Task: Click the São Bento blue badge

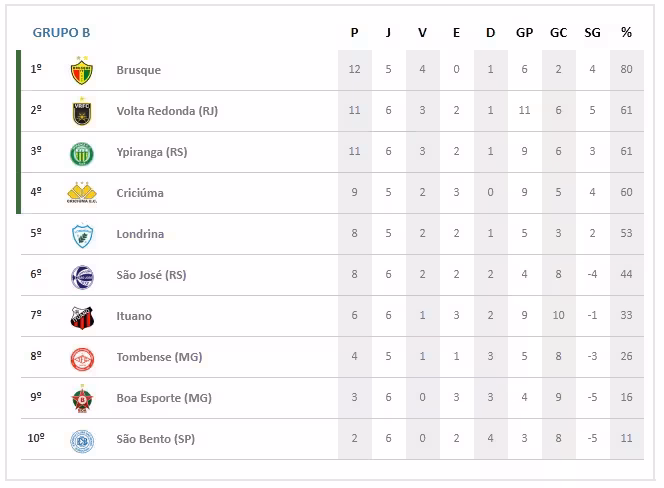Action: coord(82,440)
